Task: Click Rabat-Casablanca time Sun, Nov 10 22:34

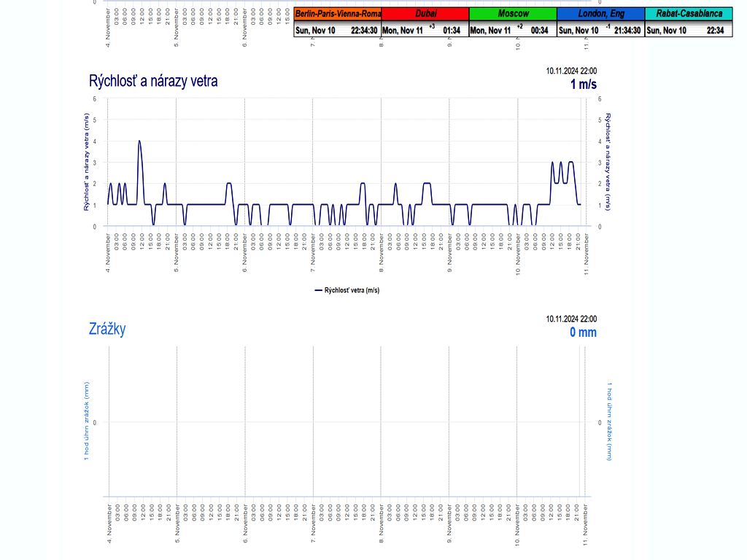Action: tap(689, 31)
